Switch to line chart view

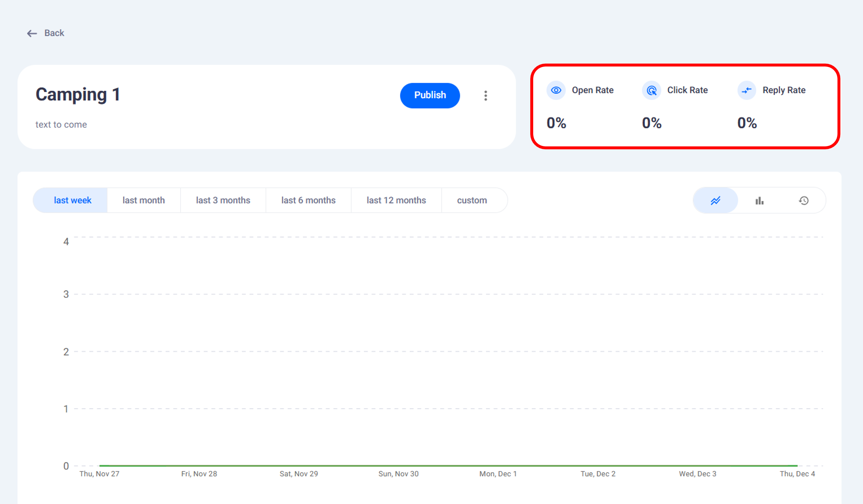coord(715,201)
